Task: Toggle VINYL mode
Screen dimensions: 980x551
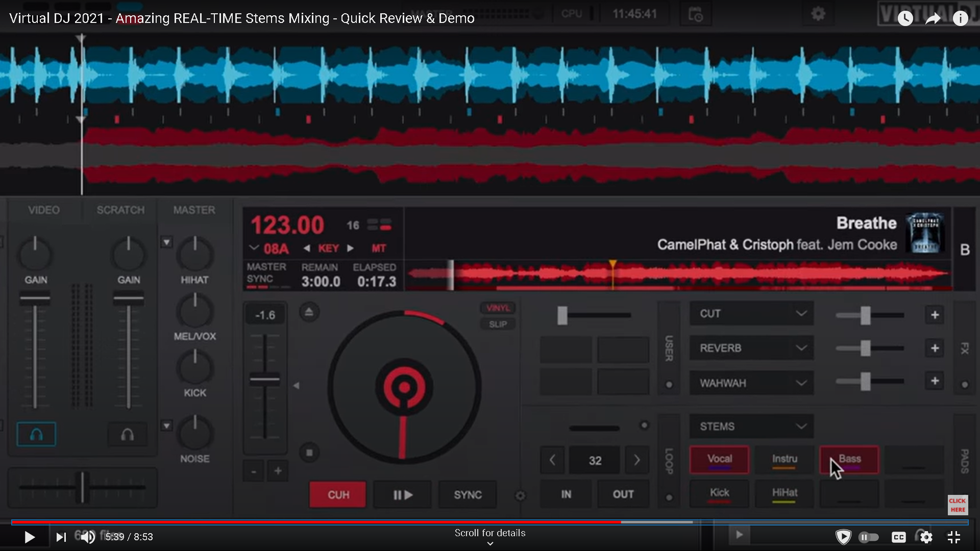Action: click(x=498, y=308)
